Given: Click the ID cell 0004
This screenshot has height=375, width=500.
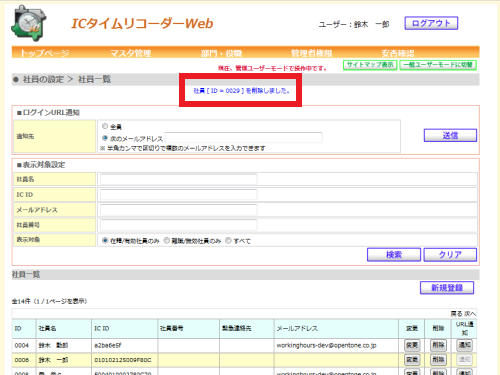Looking at the screenshot, I should [x=21, y=346].
